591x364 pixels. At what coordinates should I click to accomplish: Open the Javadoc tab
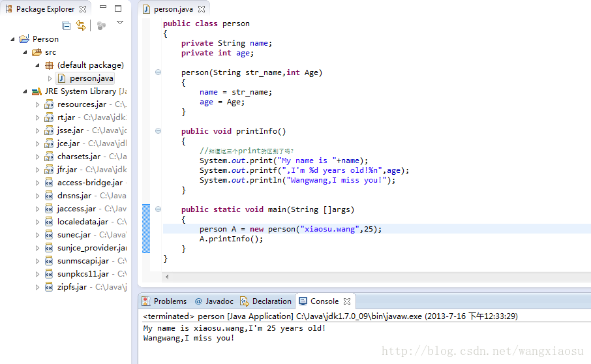click(x=214, y=301)
